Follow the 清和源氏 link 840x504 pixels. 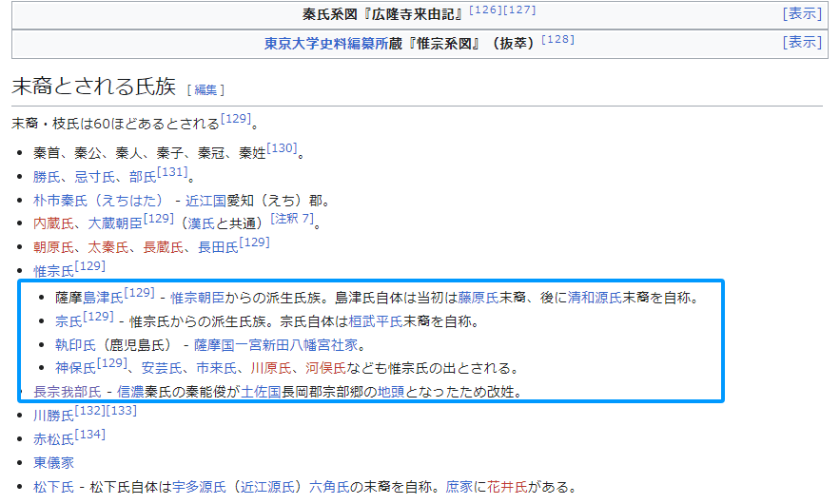coord(596,298)
